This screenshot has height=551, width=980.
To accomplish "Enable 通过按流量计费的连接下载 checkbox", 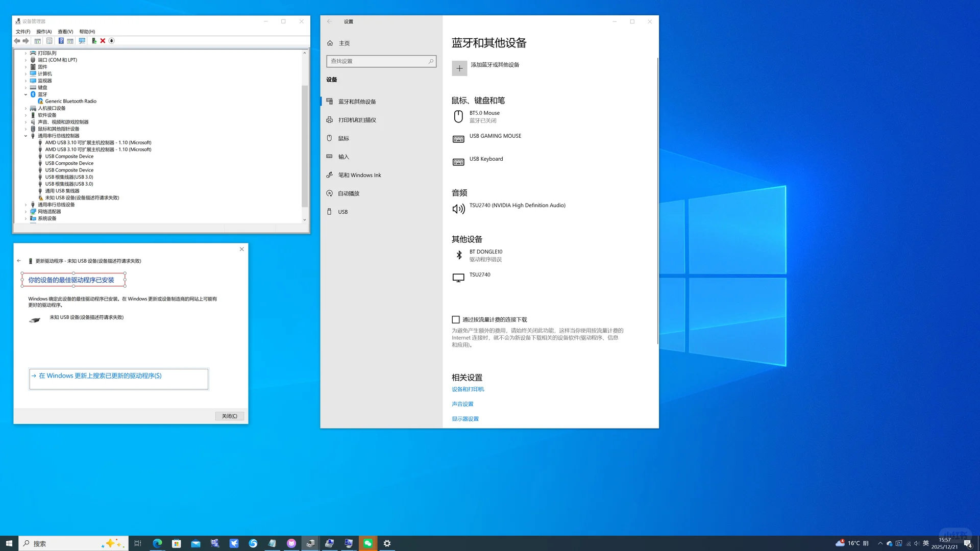I will click(x=456, y=319).
